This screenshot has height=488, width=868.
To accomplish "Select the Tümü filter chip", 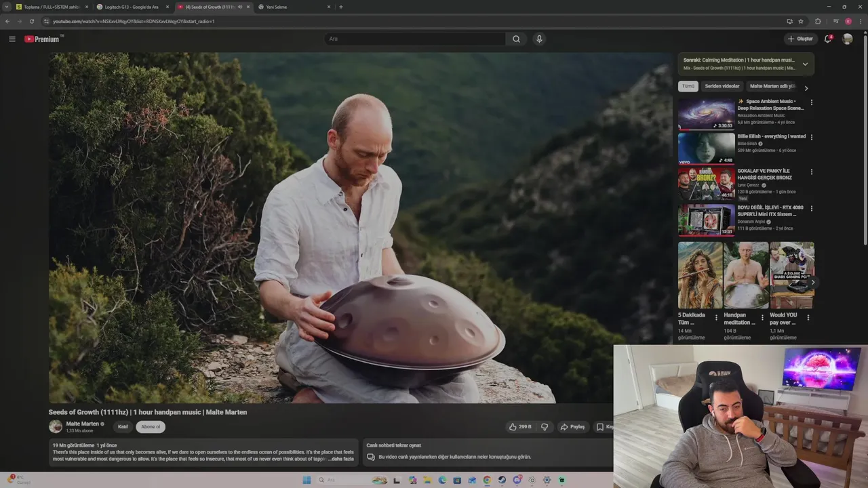I will click(x=688, y=86).
